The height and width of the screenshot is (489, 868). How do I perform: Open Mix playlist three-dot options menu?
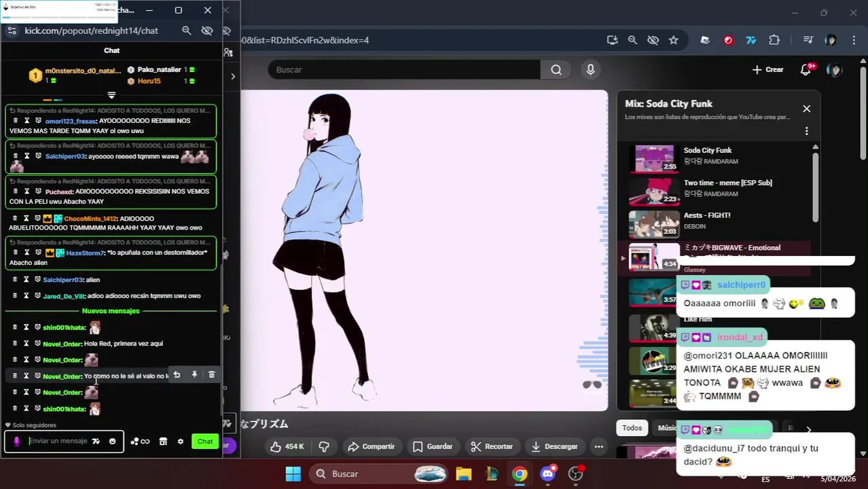806,131
